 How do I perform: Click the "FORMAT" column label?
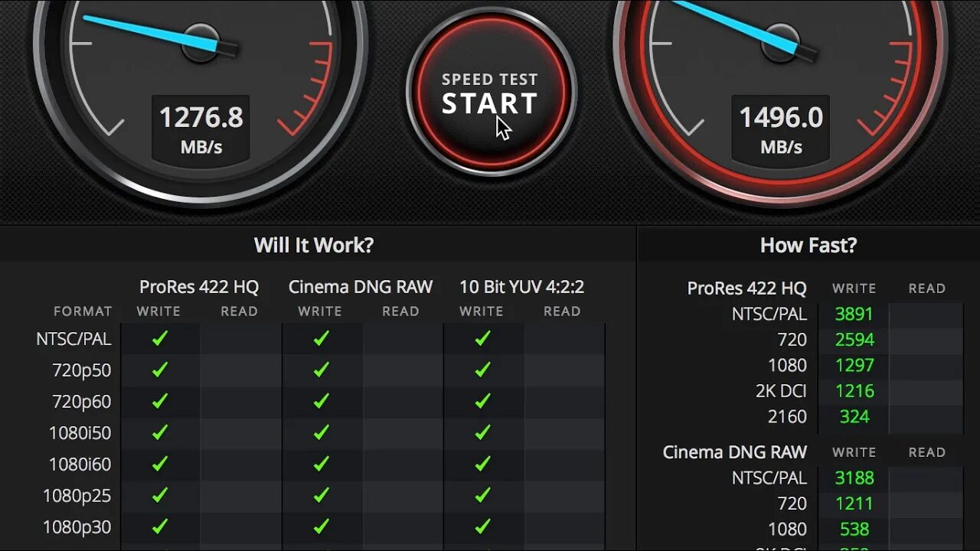[x=83, y=311]
